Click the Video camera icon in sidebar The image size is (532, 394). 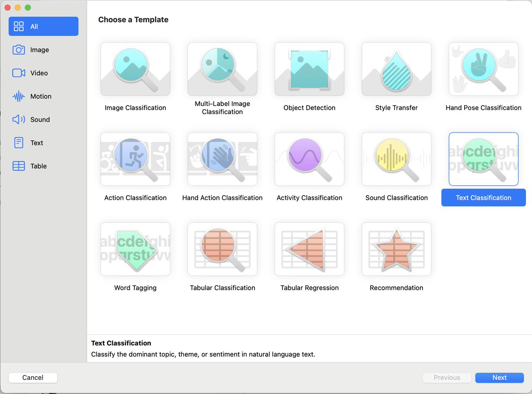19,73
